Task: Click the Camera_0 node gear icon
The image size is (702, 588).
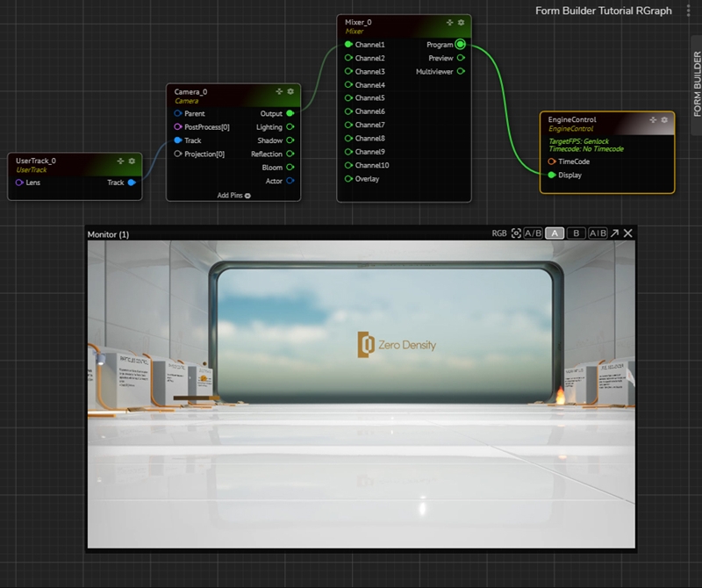Action: [x=291, y=90]
